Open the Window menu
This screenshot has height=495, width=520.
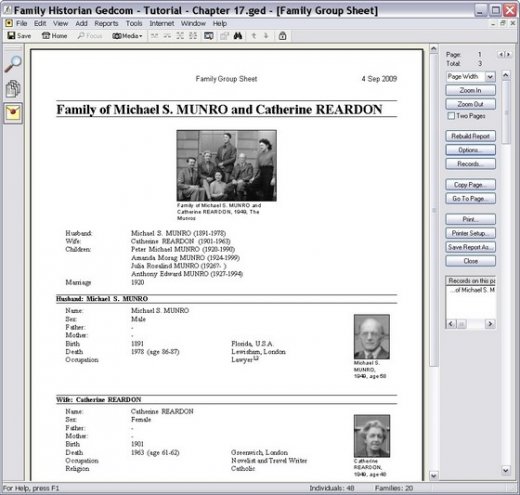coord(193,23)
